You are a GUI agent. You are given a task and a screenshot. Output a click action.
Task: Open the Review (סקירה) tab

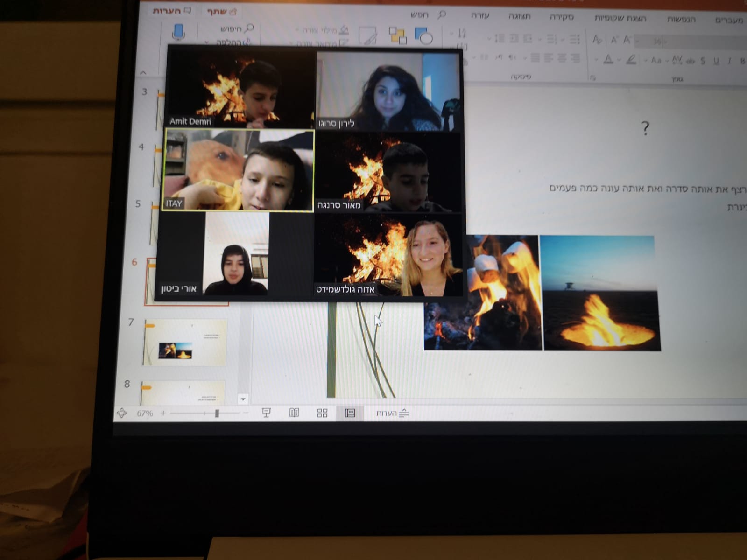click(x=562, y=17)
